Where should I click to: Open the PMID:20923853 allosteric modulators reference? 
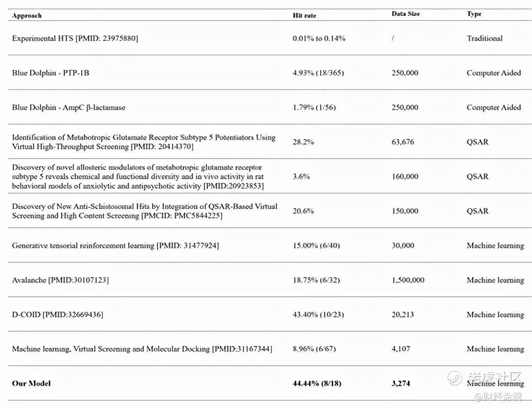pyautogui.click(x=233, y=186)
